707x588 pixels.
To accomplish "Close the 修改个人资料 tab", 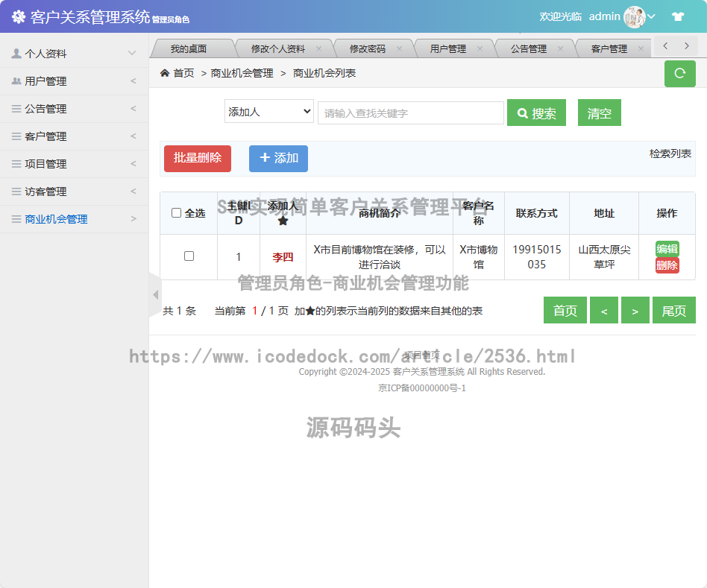I will click(318, 48).
